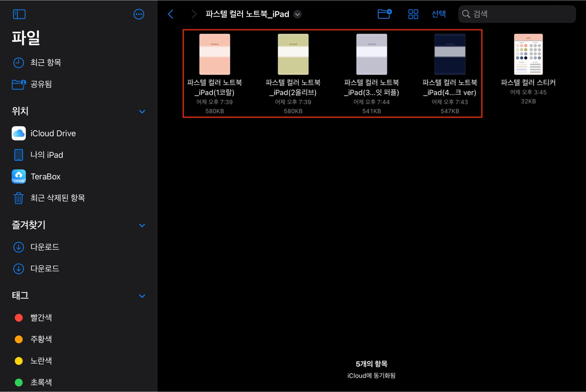Open iCloud Drive from the sidebar
The width and height of the screenshot is (586, 392).
53,133
